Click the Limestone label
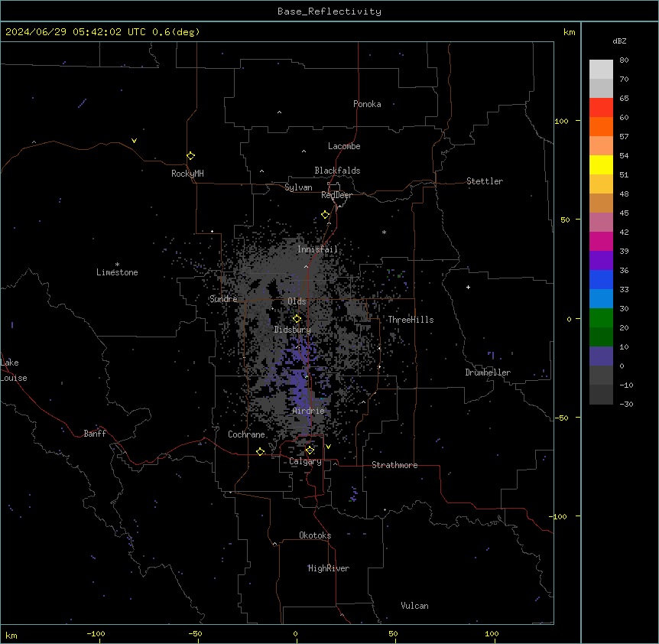The width and height of the screenshot is (659, 644). point(117,272)
